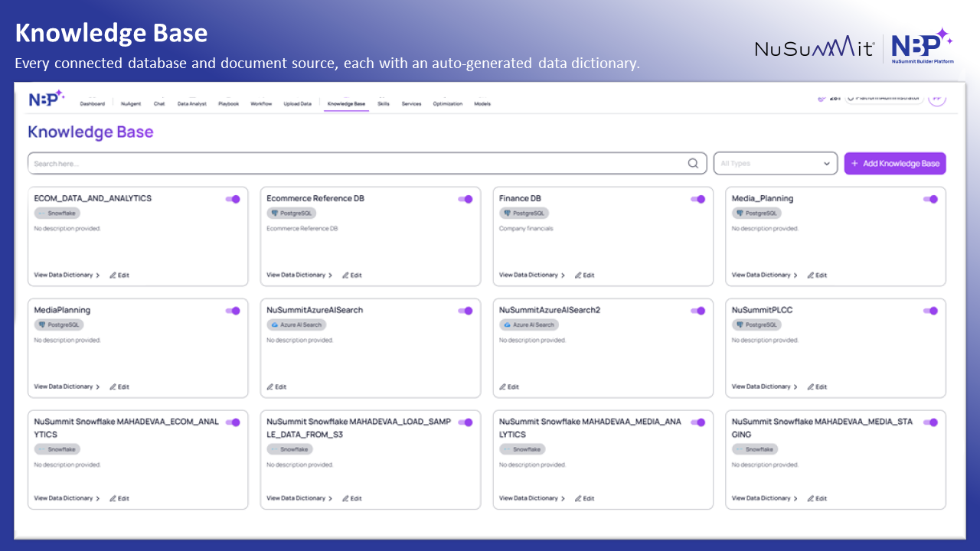Toggle the NuSummitPLCC switch
980x551 pixels.
(930, 311)
